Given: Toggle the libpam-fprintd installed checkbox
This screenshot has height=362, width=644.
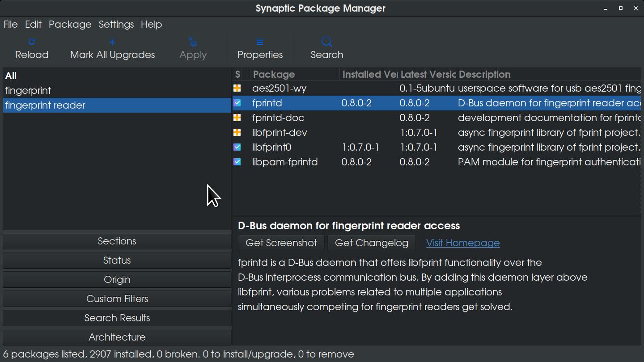Looking at the screenshot, I should pos(237,162).
